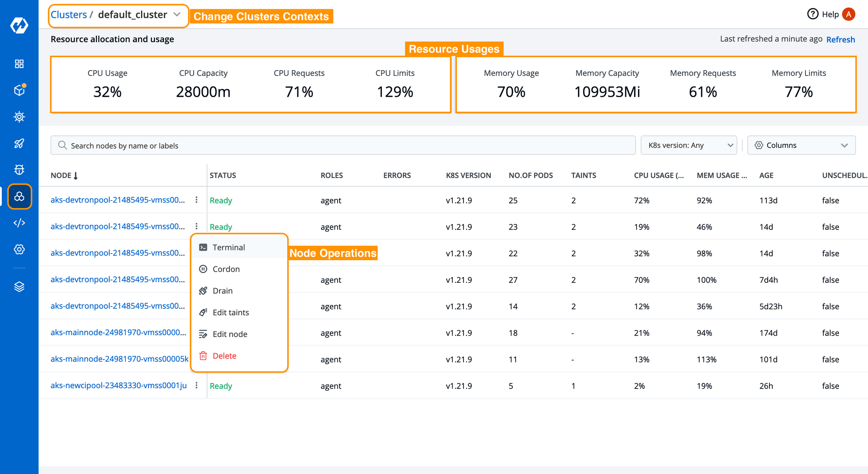Image resolution: width=868 pixels, height=474 pixels.
Task: Open Applications grid icon in sidebar
Action: pyautogui.click(x=19, y=64)
